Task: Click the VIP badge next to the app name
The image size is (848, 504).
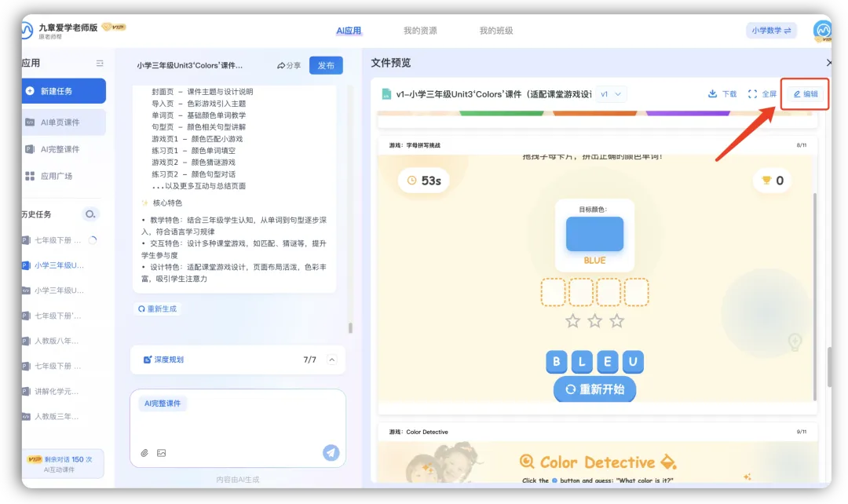Action: coord(114,27)
